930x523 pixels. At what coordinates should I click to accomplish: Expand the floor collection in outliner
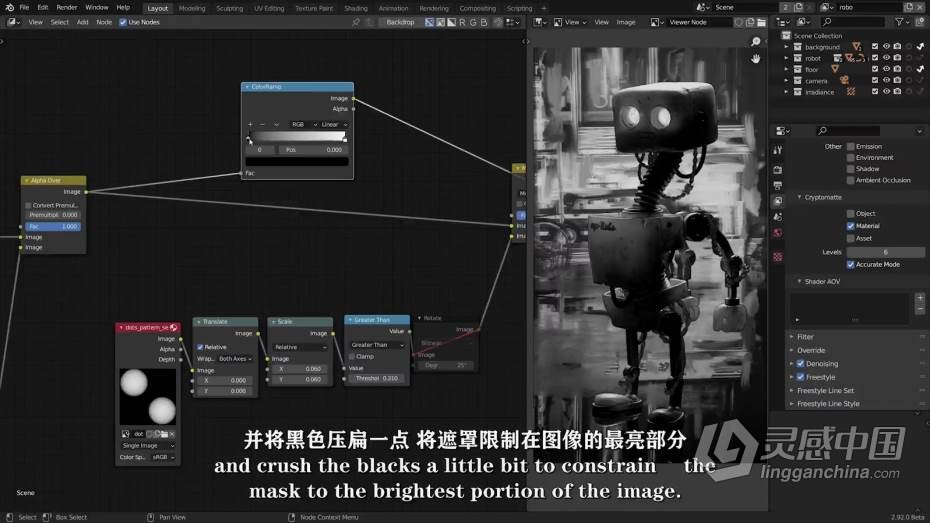point(786,69)
